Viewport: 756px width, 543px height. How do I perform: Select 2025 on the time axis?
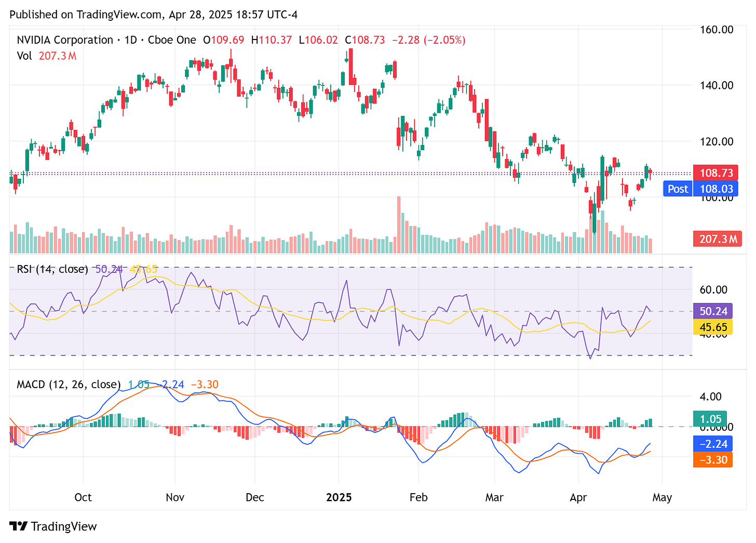click(x=339, y=497)
